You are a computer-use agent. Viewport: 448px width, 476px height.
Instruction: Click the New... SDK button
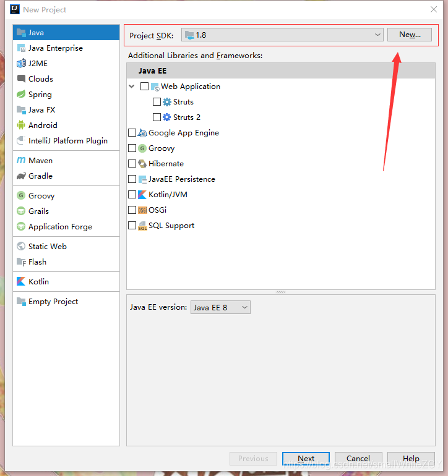(x=410, y=35)
